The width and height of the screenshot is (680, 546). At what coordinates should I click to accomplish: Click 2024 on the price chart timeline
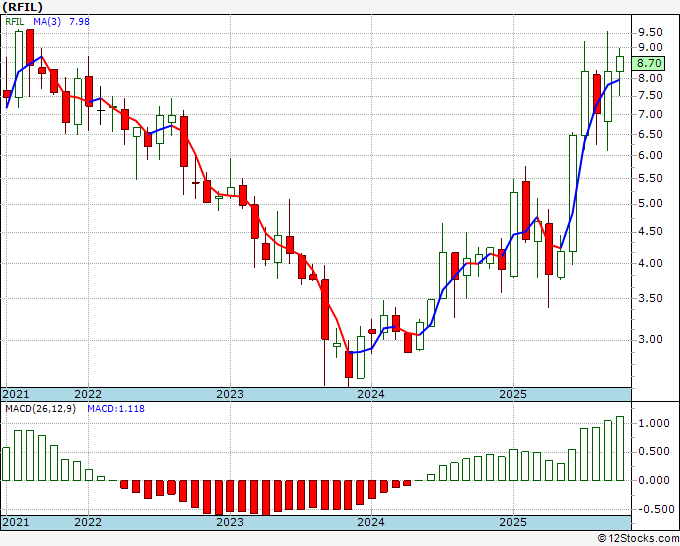pos(371,394)
